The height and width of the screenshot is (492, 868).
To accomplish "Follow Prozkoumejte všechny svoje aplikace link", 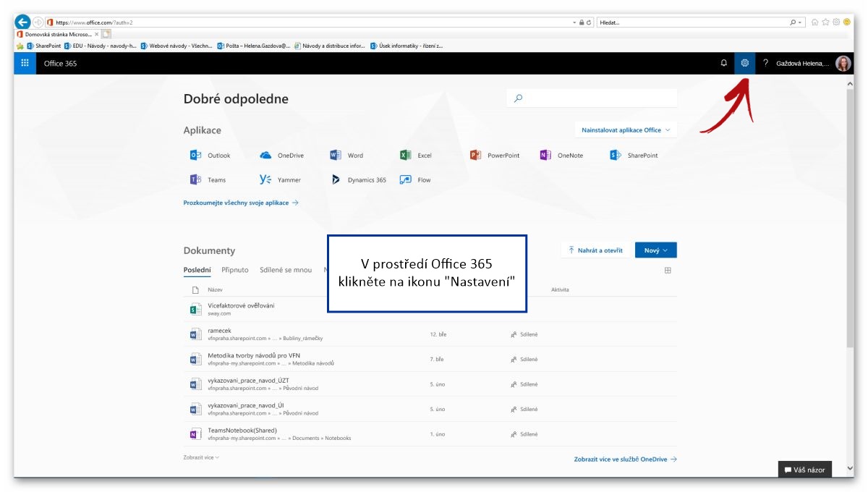I will point(241,203).
